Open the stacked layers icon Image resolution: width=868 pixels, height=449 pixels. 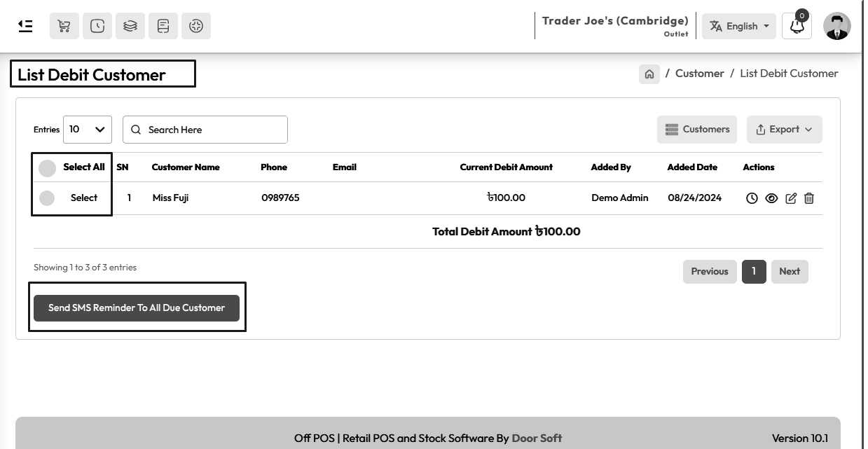tap(130, 26)
